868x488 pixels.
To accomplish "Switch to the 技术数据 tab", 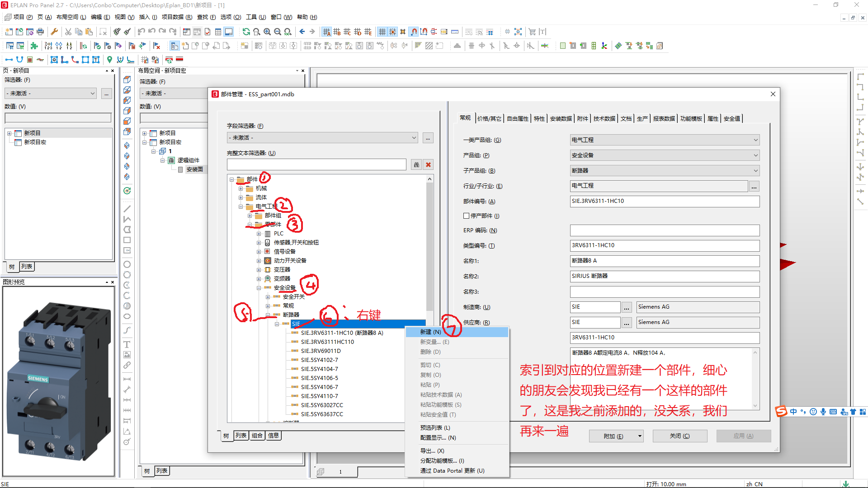I will point(604,118).
